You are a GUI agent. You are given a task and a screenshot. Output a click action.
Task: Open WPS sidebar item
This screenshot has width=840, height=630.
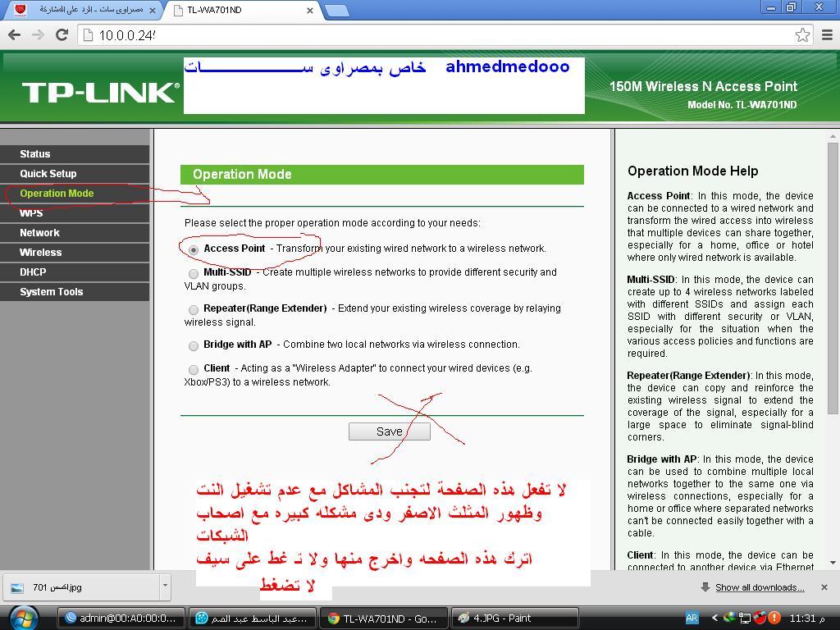[75, 213]
